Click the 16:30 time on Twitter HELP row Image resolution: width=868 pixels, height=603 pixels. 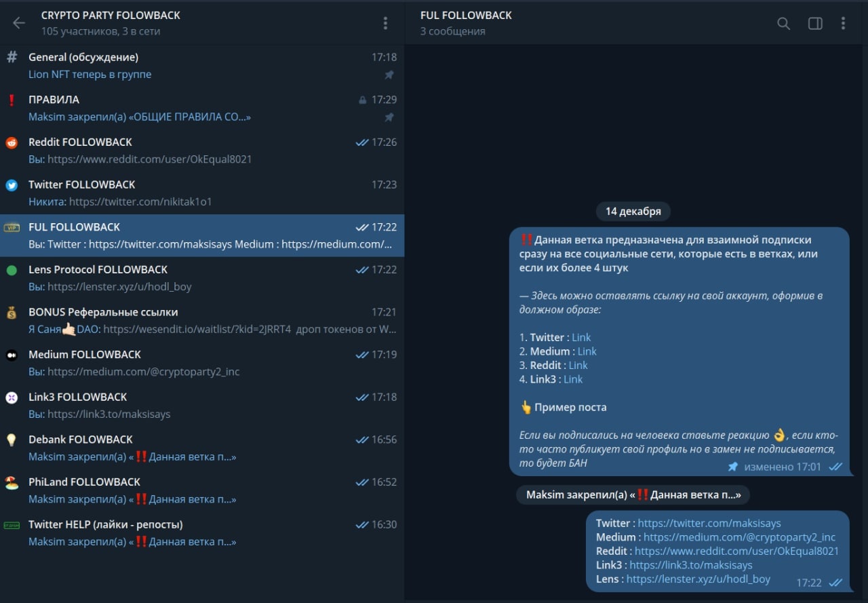tap(384, 525)
